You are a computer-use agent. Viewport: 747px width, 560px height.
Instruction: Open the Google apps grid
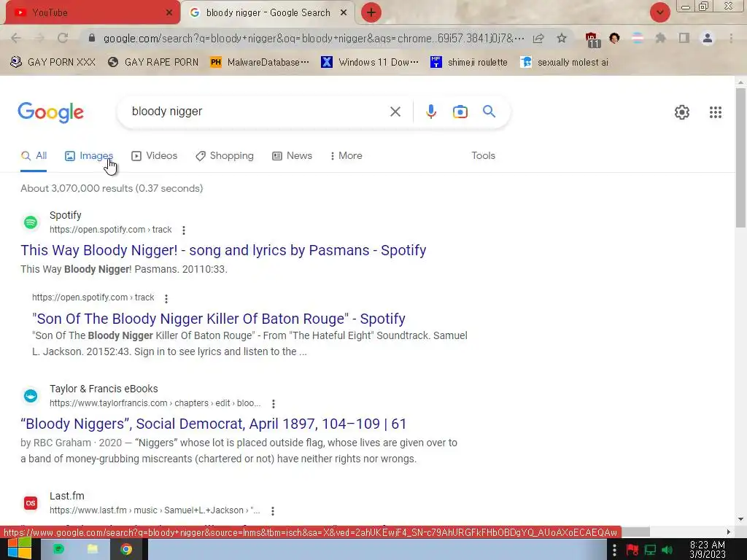(715, 112)
